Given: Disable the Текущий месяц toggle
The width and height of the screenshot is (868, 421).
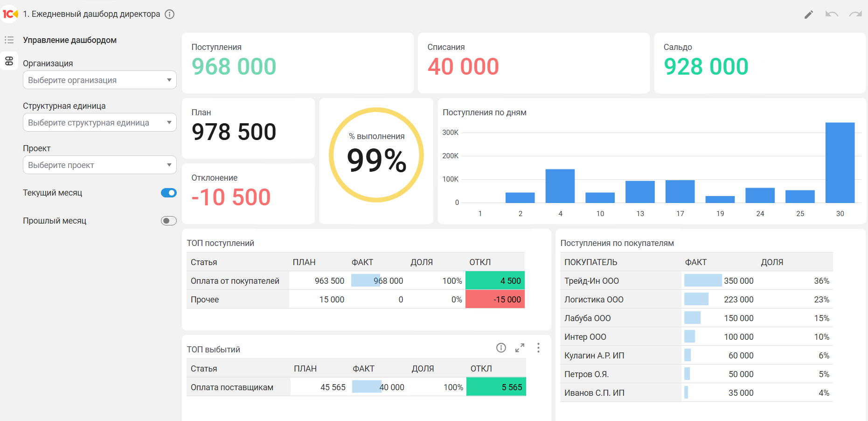Looking at the screenshot, I should tap(168, 193).
